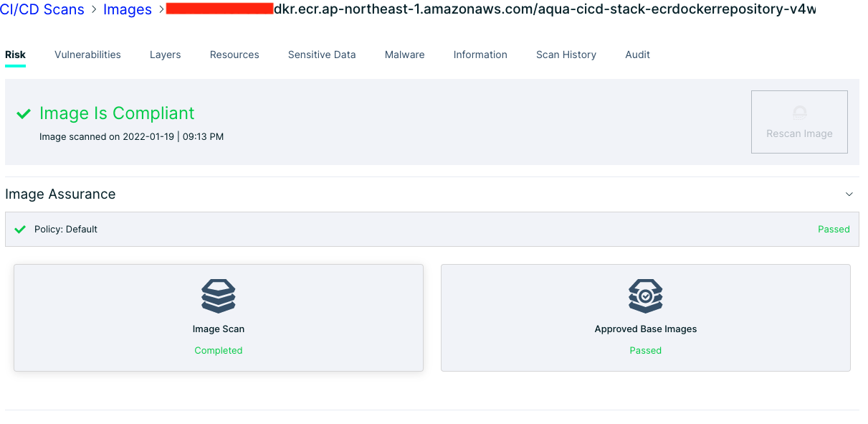Select the Risk tab
This screenshot has height=424, width=868.
tap(15, 55)
